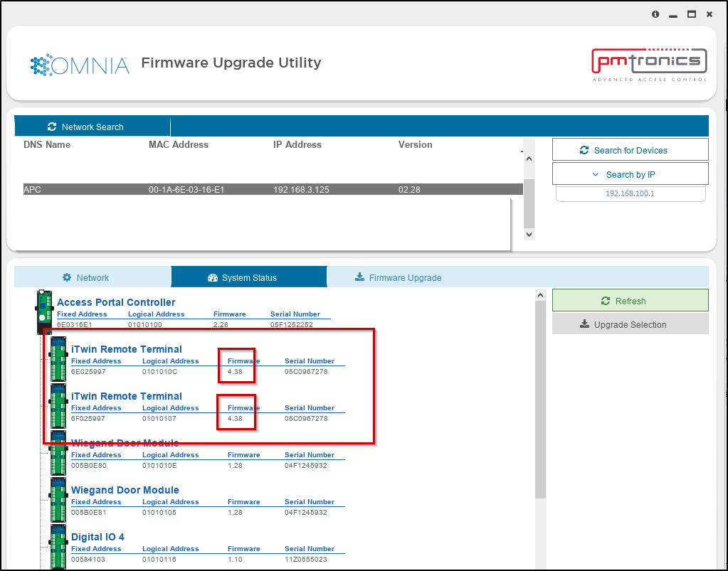Select controller logical address 01010100
728x571 pixels.
coord(145,325)
